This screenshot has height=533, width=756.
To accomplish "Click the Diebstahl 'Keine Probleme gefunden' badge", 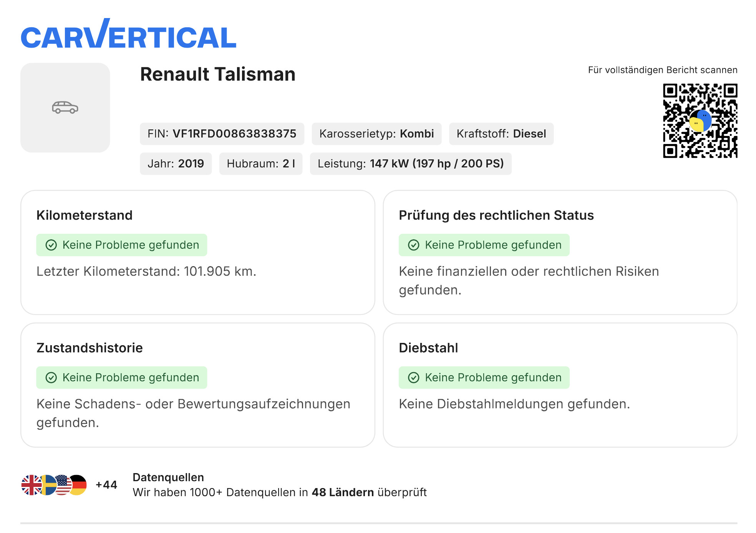I will click(x=484, y=377).
